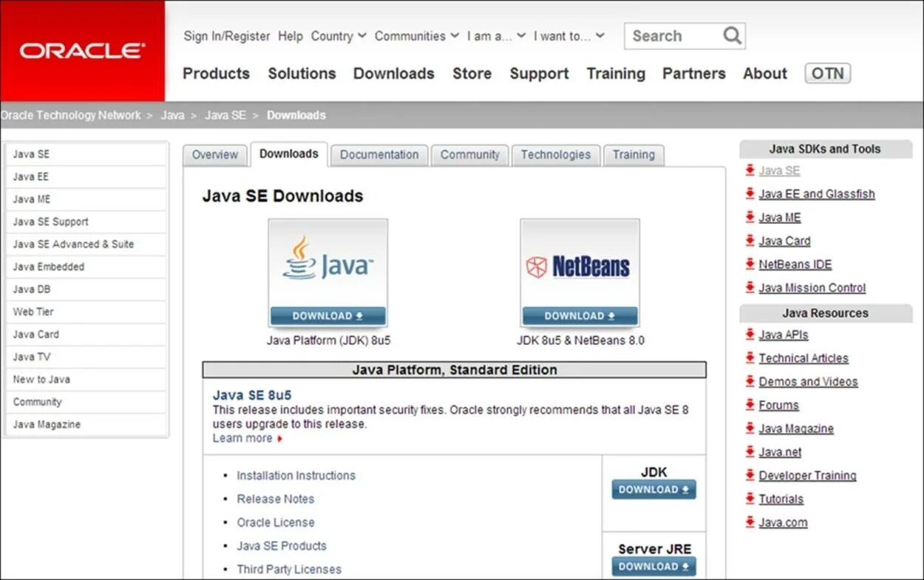924x580 pixels.
Task: Click red arrow icon beside Developer Training
Action: pyautogui.click(x=750, y=476)
